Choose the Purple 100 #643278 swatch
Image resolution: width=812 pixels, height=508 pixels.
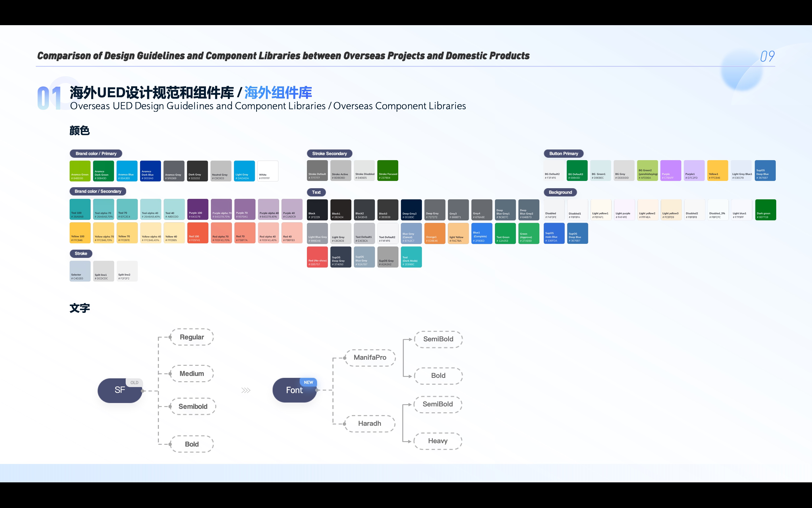click(x=198, y=209)
